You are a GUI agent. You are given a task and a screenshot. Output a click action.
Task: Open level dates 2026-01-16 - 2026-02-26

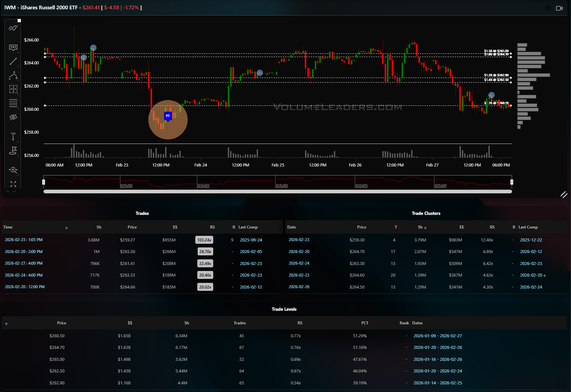[x=438, y=359]
